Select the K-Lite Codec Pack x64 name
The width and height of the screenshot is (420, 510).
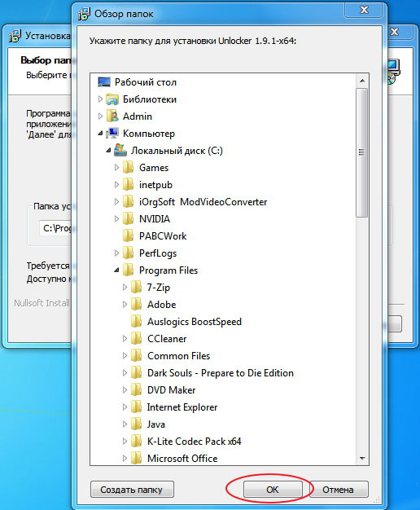194,442
